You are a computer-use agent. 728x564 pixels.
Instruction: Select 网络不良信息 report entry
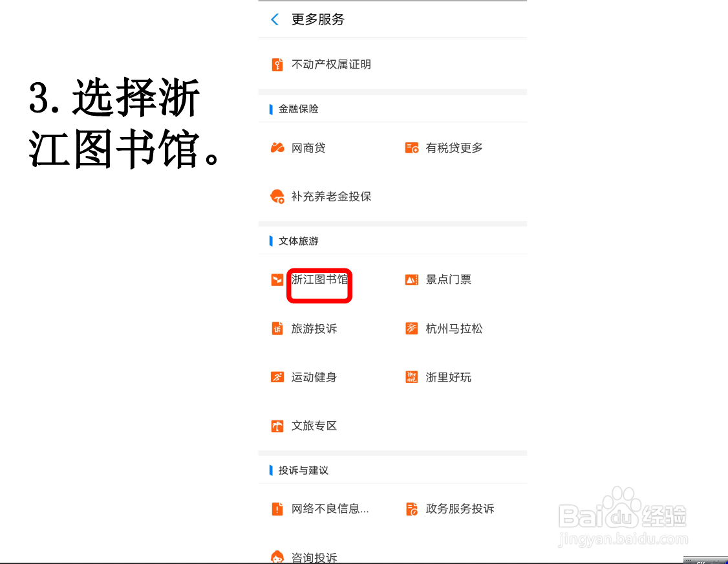click(330, 509)
